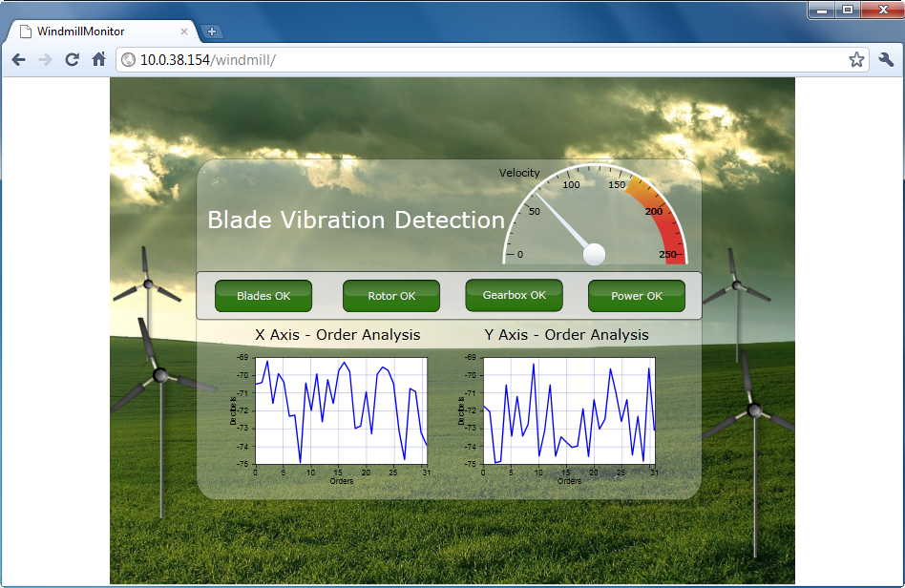The image size is (905, 588).
Task: Reload the page with refresh icon
Action: 72,59
